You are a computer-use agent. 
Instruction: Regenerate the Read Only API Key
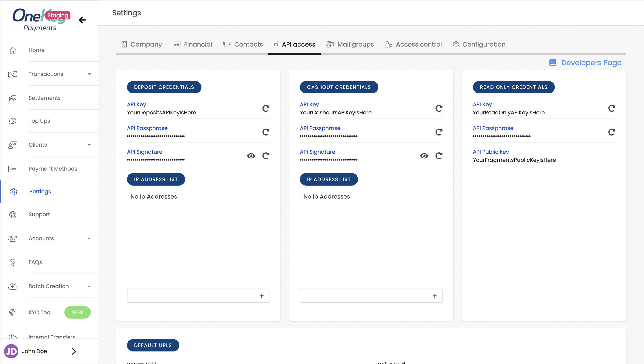pos(612,108)
